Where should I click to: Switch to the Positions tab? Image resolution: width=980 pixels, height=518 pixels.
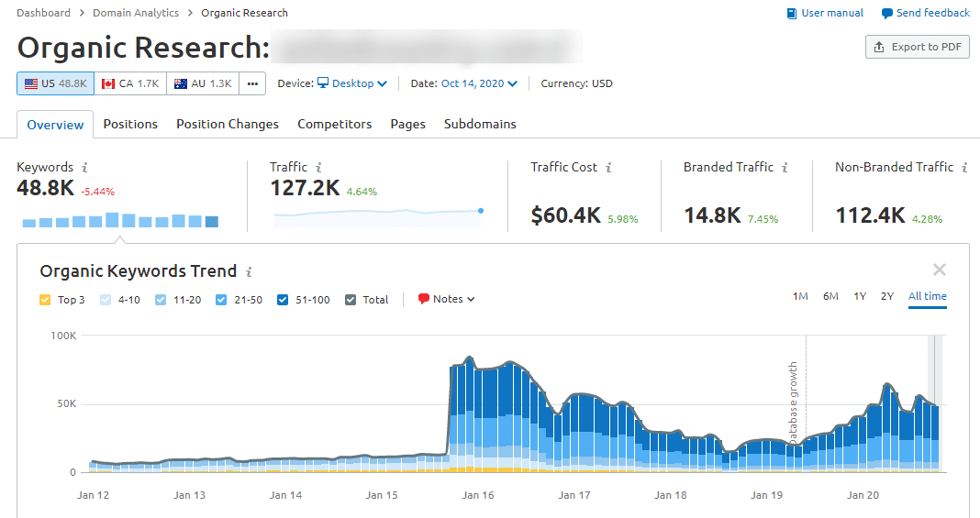point(130,124)
